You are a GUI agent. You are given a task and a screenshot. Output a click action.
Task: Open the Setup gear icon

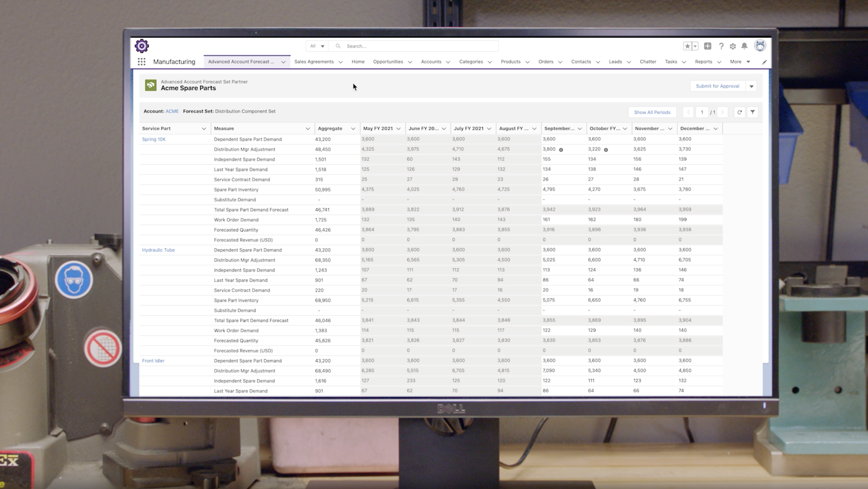pos(732,46)
